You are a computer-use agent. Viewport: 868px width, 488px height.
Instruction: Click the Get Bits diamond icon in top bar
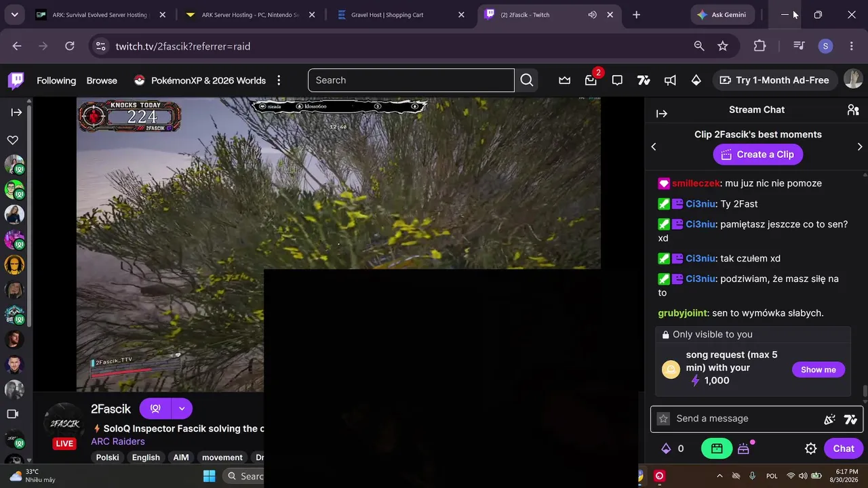(696, 80)
